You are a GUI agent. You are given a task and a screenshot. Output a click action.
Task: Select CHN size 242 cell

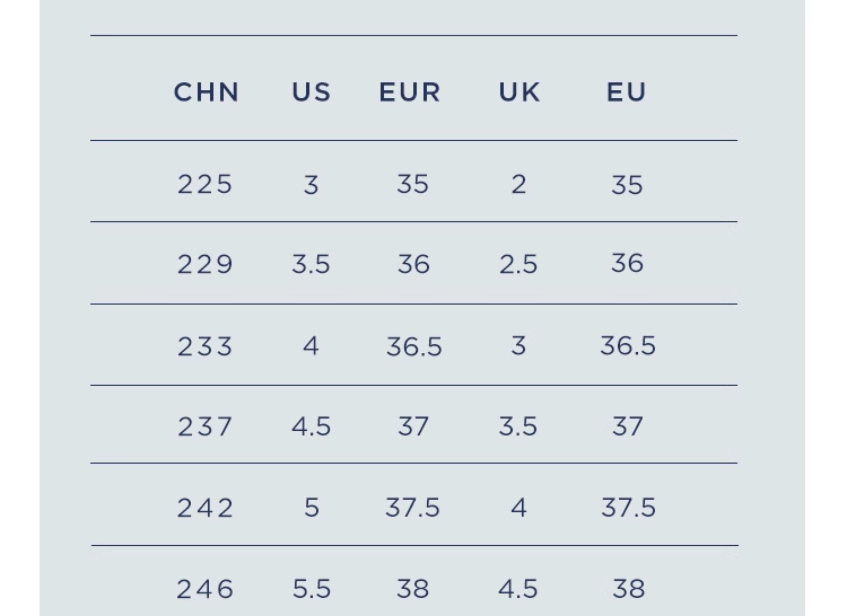(205, 508)
